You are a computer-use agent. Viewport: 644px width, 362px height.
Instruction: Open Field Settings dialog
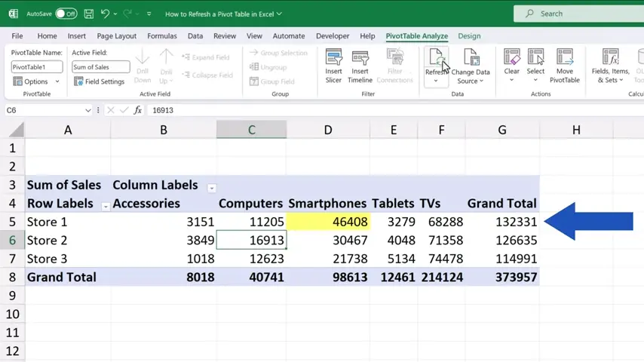100,81
